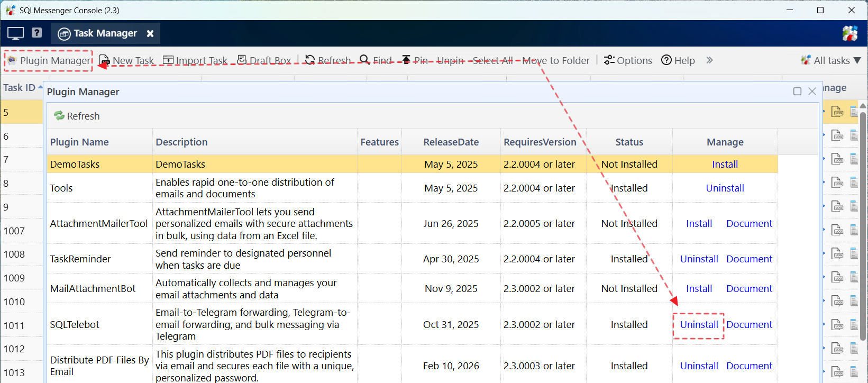Close the Task Manager tab
The width and height of the screenshot is (868, 383).
150,33
